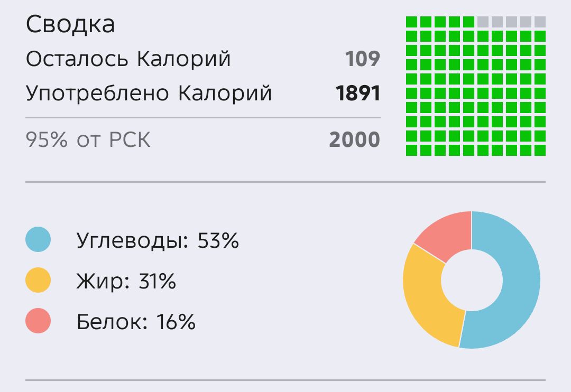Click the first green square in calorie grid
Image resolution: width=571 pixels, height=392 pixels.
point(411,22)
